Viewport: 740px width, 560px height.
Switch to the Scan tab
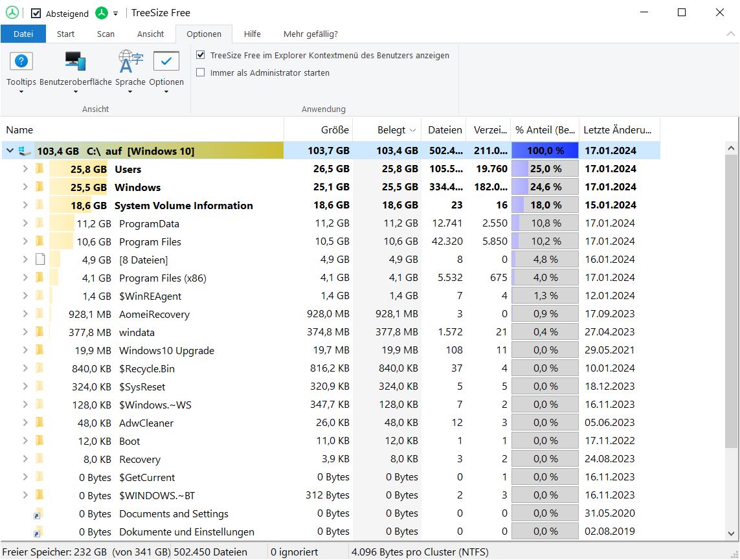click(x=106, y=34)
